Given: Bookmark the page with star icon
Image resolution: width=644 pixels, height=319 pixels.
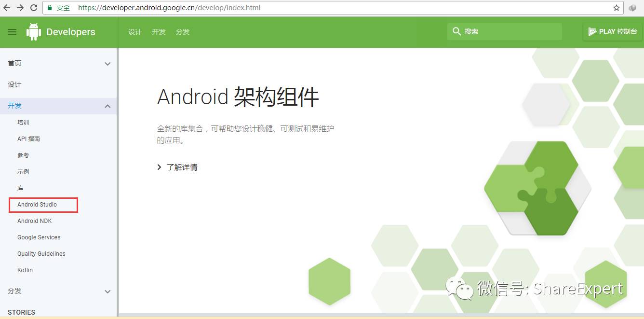Looking at the screenshot, I should point(617,8).
